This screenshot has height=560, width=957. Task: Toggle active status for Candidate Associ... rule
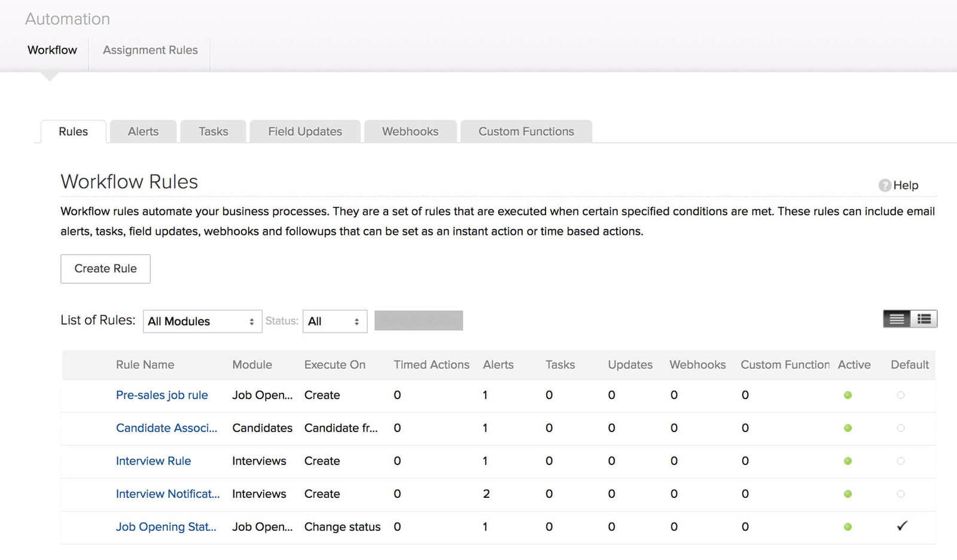(848, 428)
